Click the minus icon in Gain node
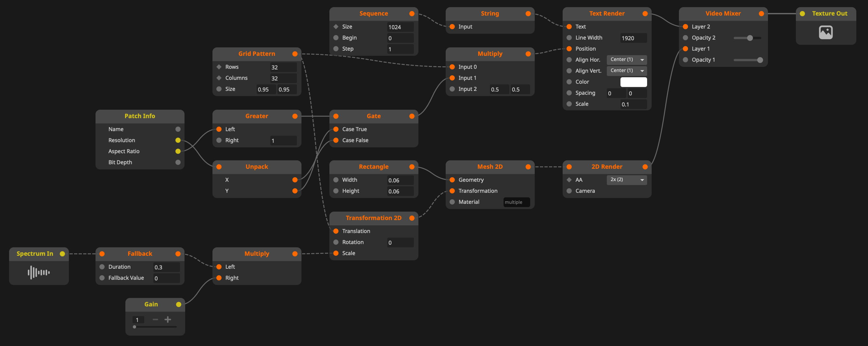The width and height of the screenshot is (868, 346). [155, 319]
